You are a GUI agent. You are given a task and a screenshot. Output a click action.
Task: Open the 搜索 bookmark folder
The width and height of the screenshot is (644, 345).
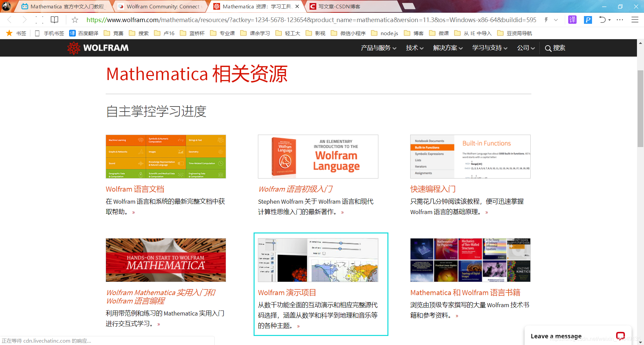point(139,33)
